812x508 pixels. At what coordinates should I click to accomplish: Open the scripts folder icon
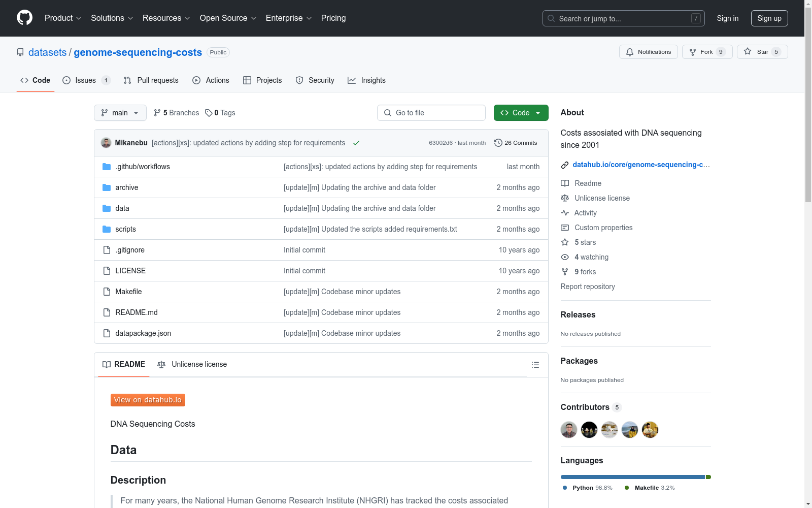(107, 229)
